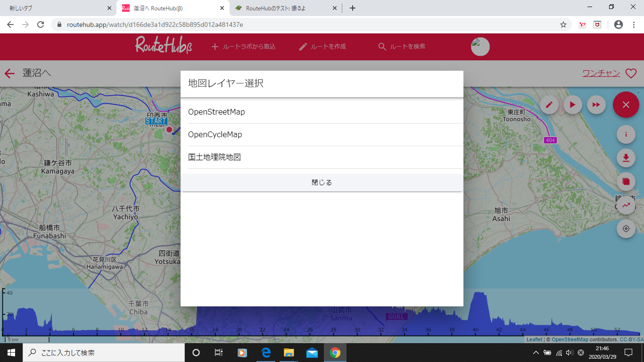
Task: Click the browser back arrow
Action: (x=10, y=25)
